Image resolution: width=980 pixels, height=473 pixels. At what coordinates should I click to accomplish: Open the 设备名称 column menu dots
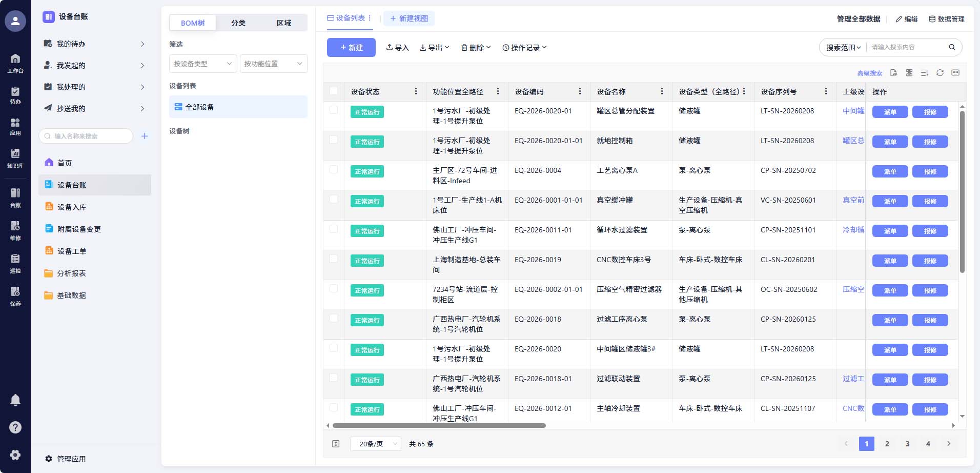pos(662,91)
